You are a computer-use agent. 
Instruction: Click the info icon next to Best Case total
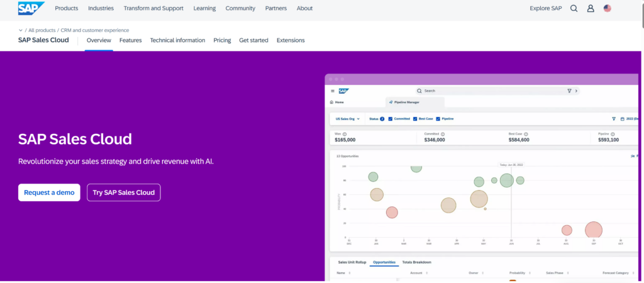(x=526, y=134)
